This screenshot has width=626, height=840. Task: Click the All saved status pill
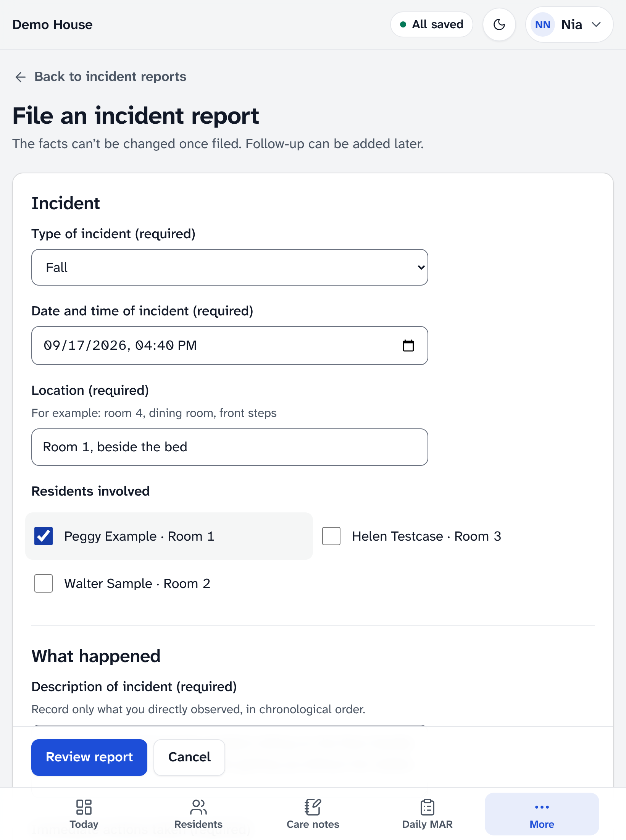point(431,24)
